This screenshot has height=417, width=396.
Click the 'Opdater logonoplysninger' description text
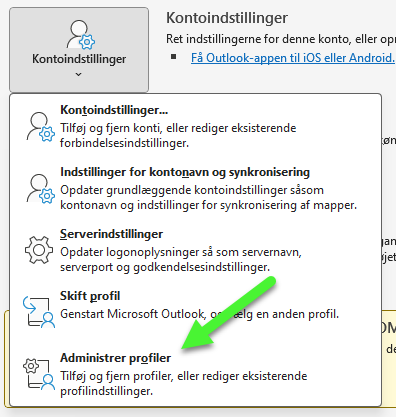click(x=181, y=259)
